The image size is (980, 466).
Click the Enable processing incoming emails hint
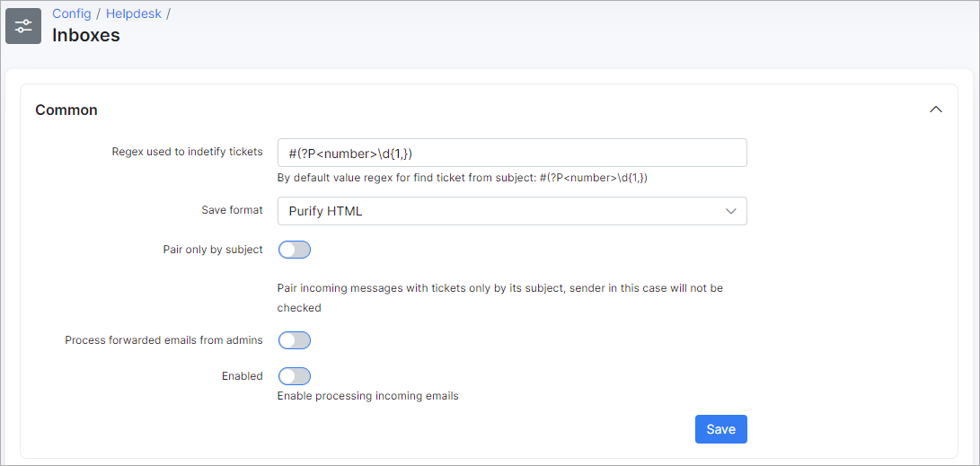click(x=368, y=395)
